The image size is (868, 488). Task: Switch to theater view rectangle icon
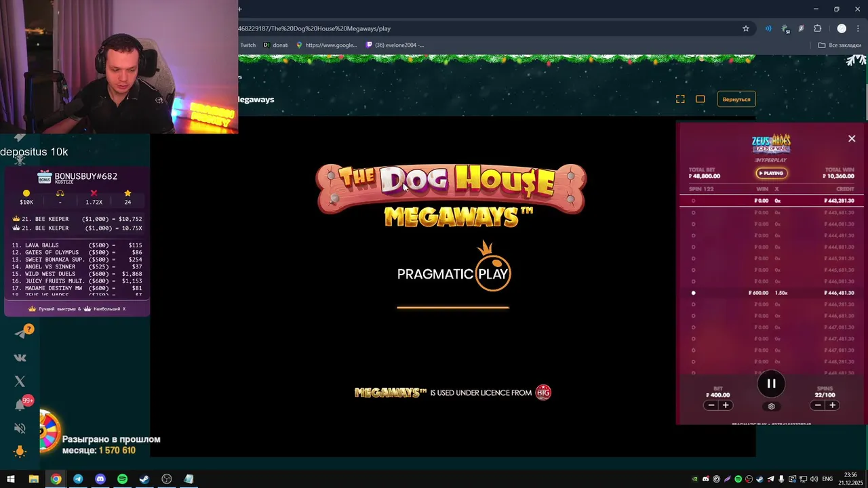[701, 99]
